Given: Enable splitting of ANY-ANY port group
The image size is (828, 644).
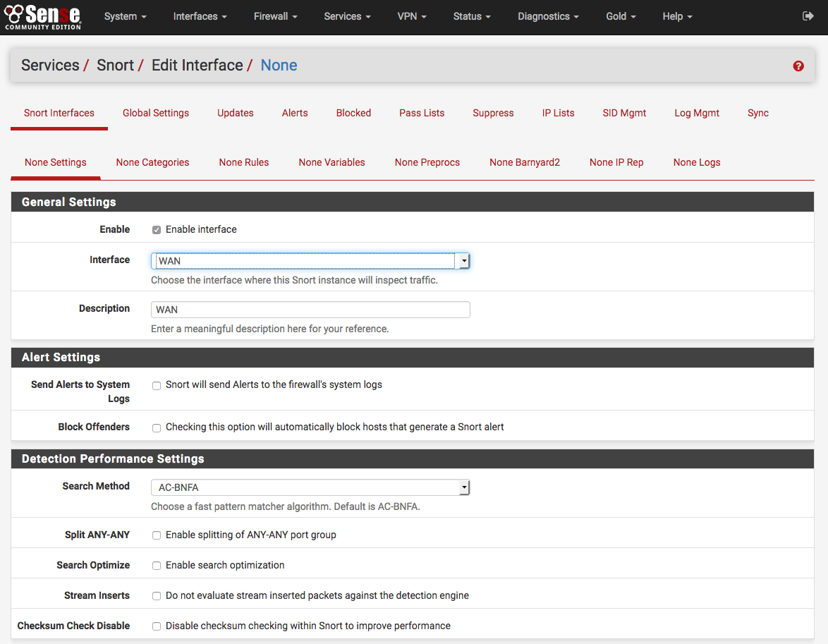Looking at the screenshot, I should click(157, 535).
